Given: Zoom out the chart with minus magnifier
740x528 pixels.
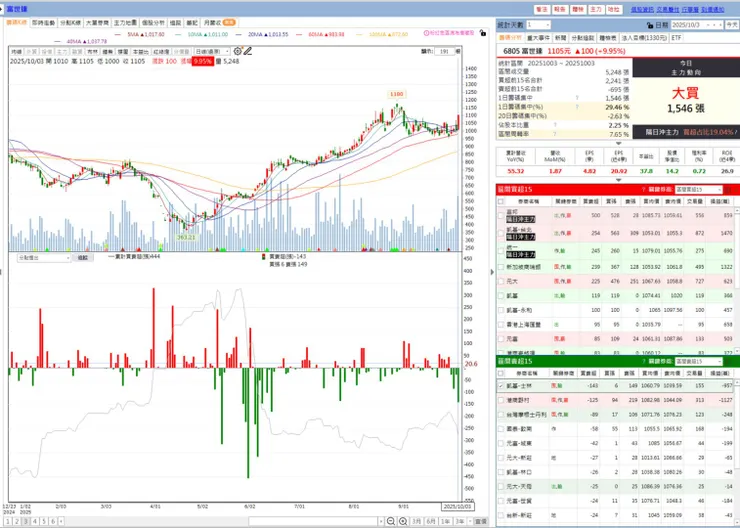Looking at the screenshot, I should (x=391, y=521).
